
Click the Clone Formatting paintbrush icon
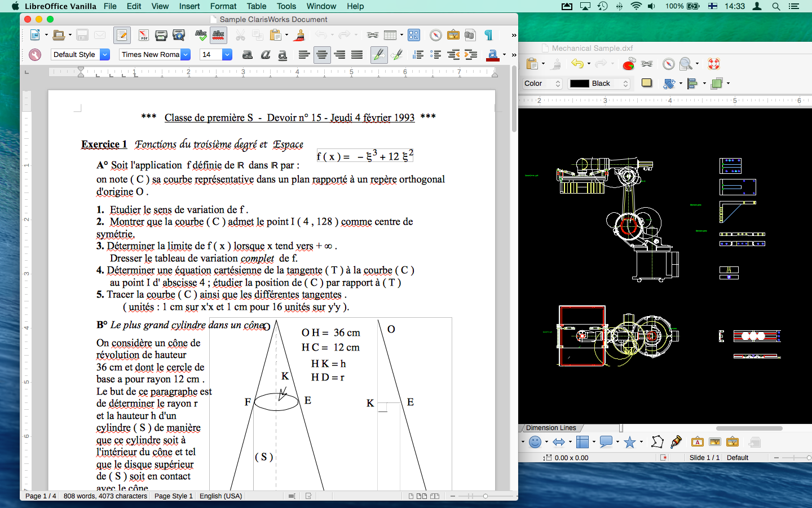point(299,36)
